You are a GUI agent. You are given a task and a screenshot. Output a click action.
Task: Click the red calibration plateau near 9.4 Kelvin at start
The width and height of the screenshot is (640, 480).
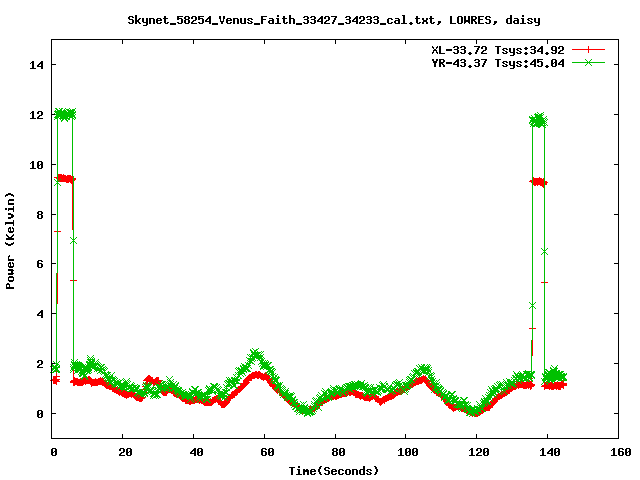click(x=65, y=179)
